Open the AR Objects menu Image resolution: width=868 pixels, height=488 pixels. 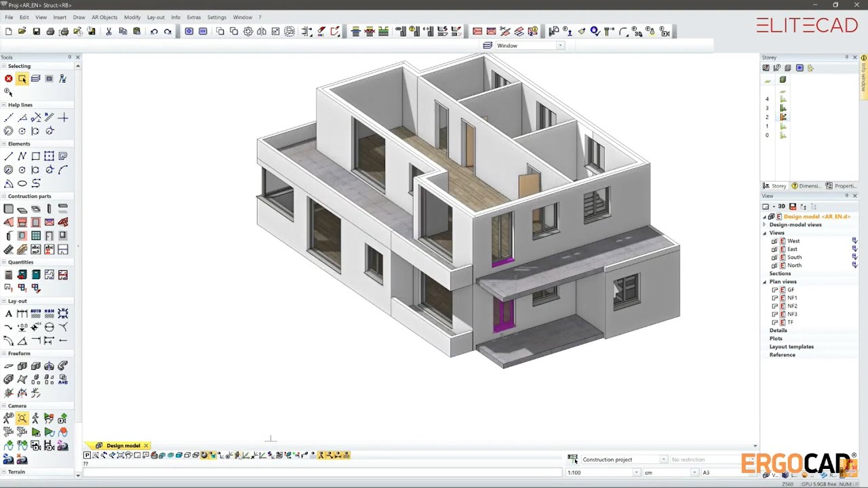tap(104, 17)
